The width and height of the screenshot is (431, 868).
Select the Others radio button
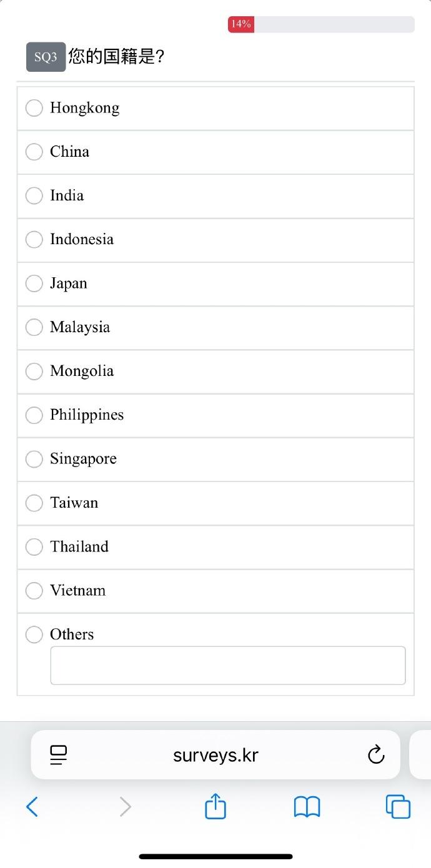pyautogui.click(x=34, y=634)
